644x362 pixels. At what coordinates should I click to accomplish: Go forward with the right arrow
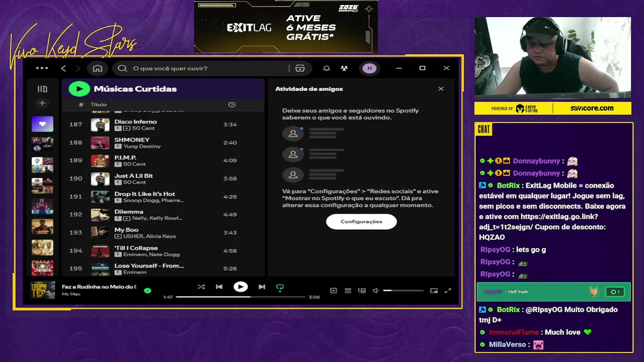click(x=77, y=68)
